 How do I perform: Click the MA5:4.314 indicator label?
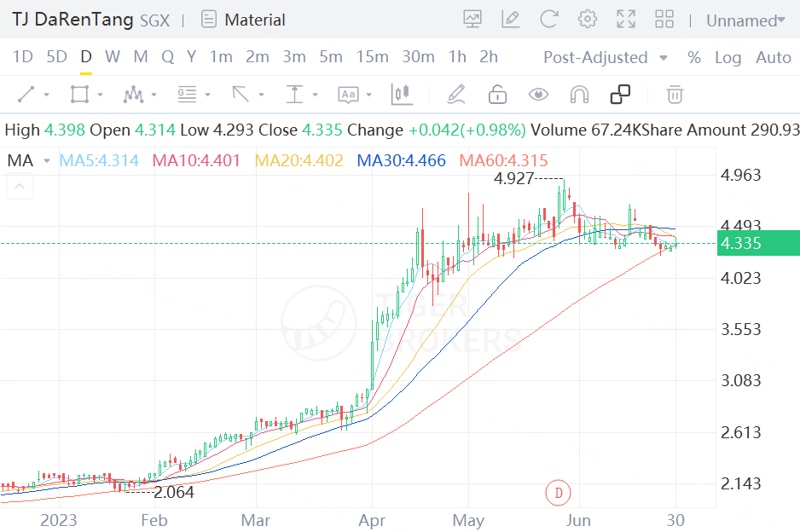coord(99,160)
